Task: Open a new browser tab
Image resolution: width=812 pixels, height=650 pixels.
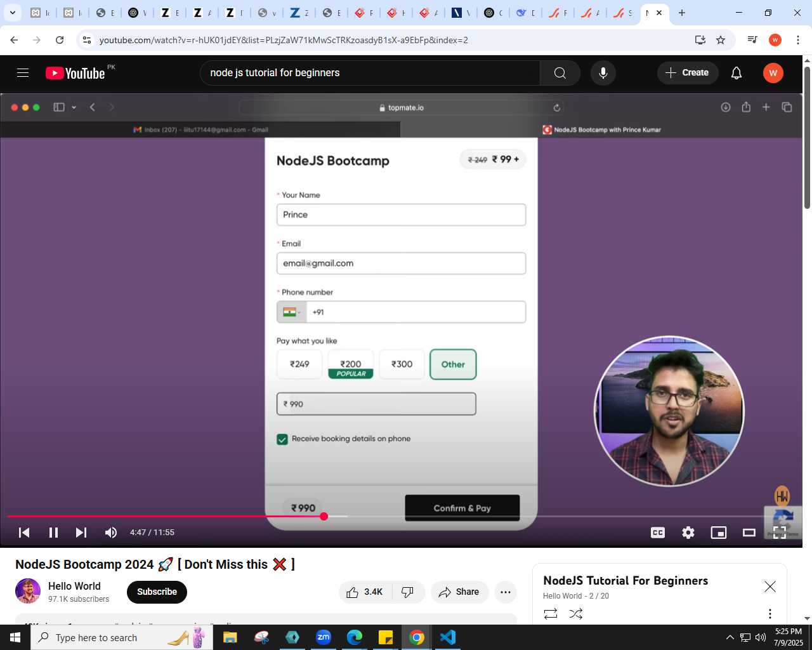Action: [x=682, y=13]
